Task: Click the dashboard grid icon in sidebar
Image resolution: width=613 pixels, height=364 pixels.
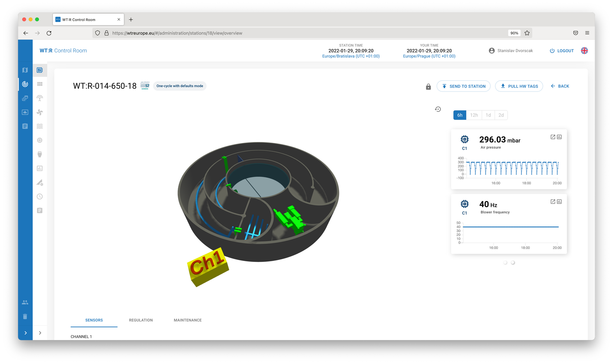Action: click(40, 84)
